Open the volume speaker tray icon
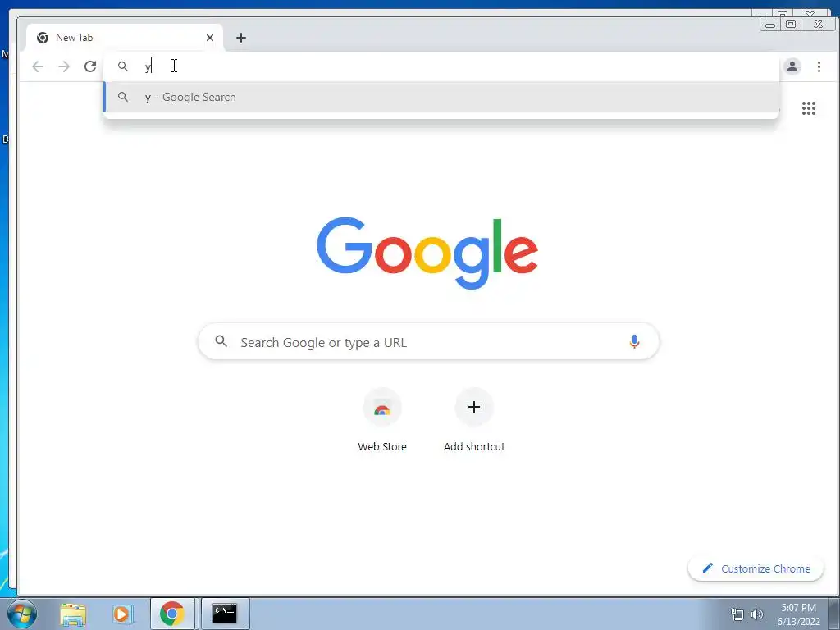 coord(757,614)
